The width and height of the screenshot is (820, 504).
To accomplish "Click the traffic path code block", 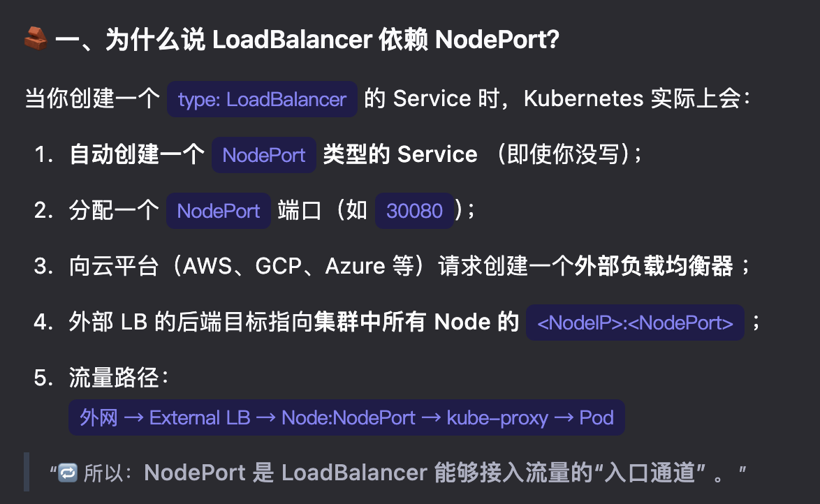I will coord(346,417).
